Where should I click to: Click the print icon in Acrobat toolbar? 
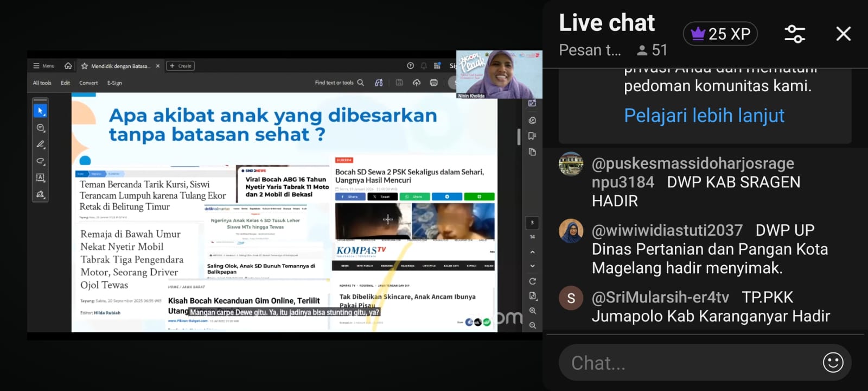click(433, 83)
